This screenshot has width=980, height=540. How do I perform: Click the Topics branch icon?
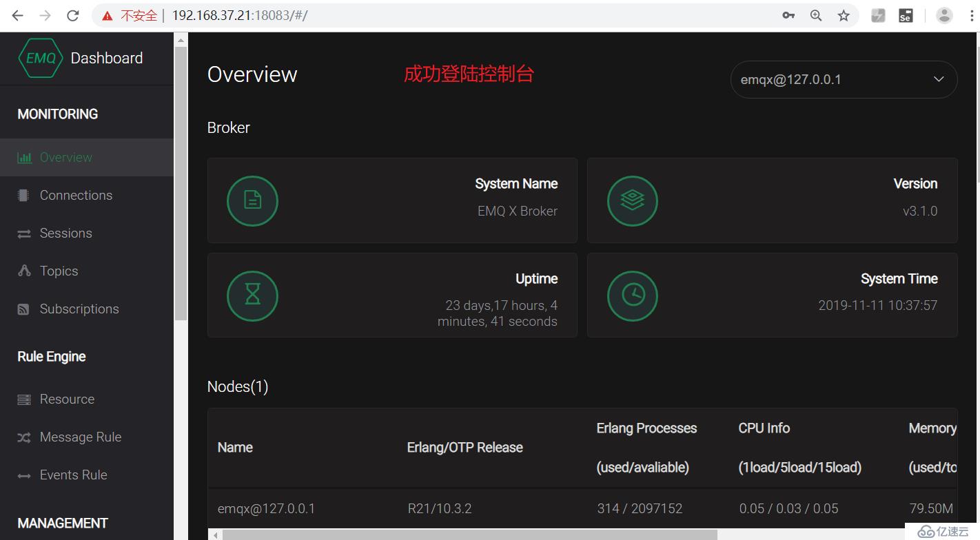tap(24, 271)
